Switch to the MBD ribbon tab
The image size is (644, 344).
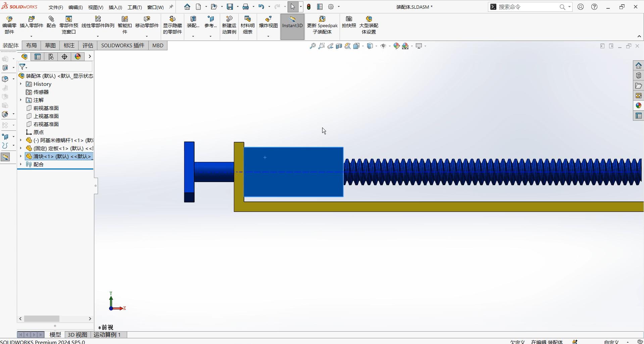point(158,46)
